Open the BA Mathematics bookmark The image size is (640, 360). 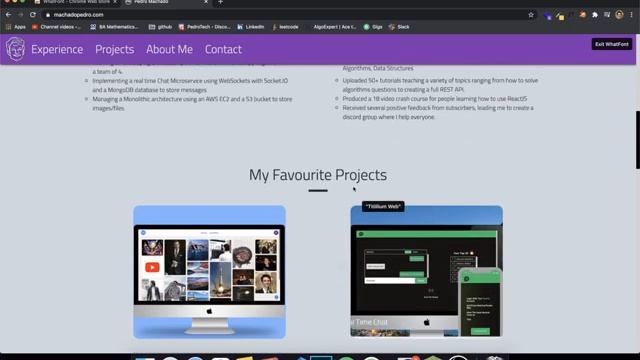click(114, 27)
